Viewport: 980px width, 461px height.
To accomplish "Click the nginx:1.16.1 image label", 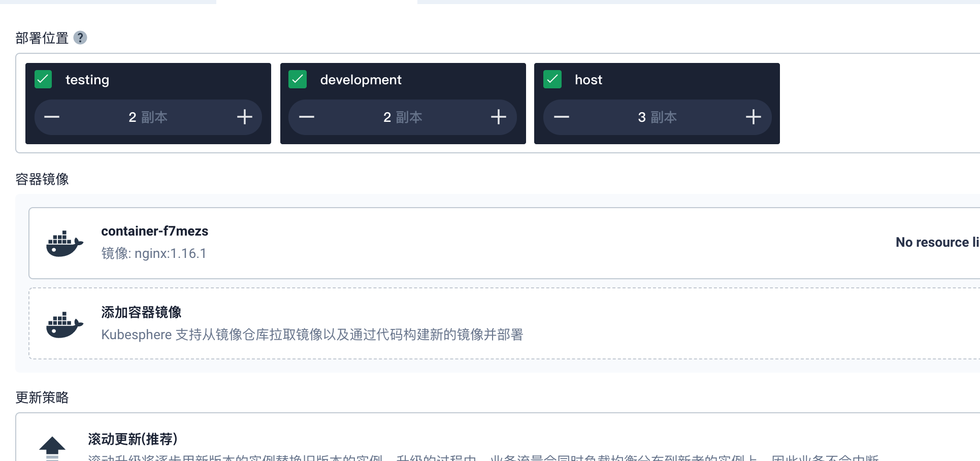I will [171, 253].
